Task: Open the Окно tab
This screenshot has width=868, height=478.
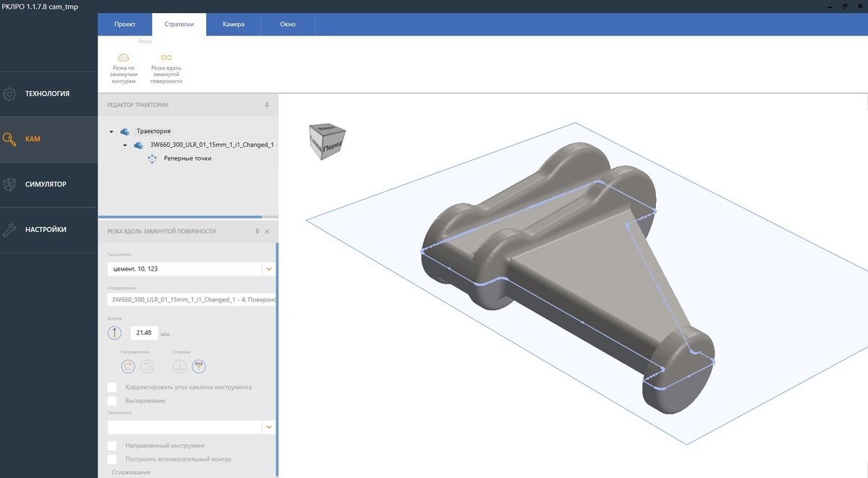Action: click(x=287, y=24)
